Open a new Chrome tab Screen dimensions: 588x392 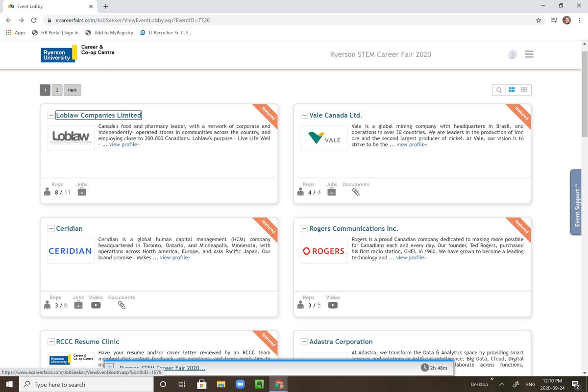[x=106, y=6]
